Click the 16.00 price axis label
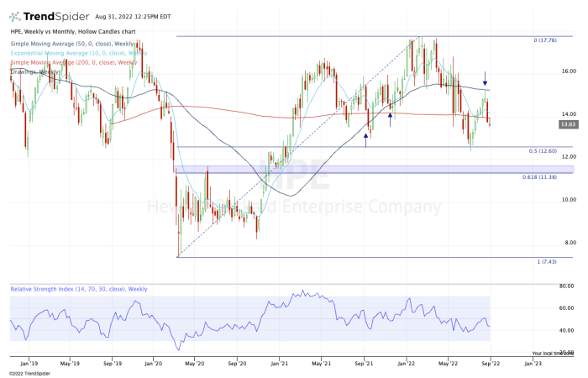Image resolution: width=588 pixels, height=378 pixels. tap(569, 71)
